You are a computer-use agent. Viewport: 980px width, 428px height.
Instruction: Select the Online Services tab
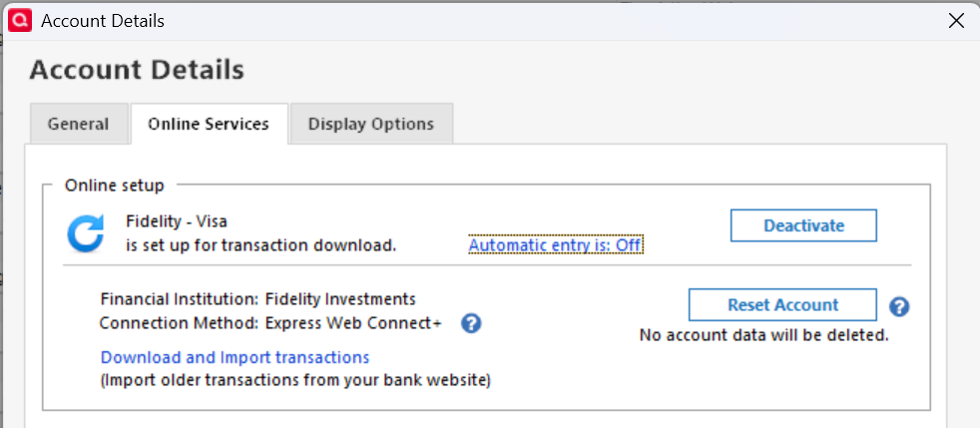pyautogui.click(x=209, y=124)
